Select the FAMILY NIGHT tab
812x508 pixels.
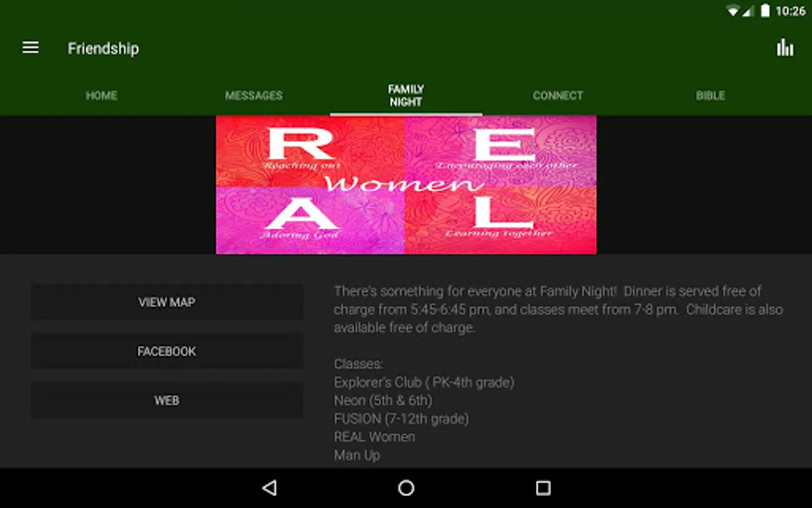(406, 95)
